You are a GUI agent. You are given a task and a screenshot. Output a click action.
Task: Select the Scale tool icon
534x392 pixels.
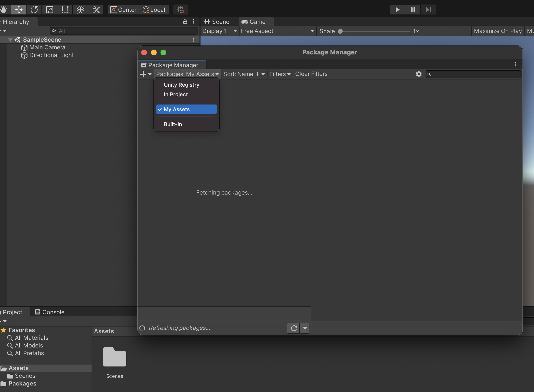[50, 10]
